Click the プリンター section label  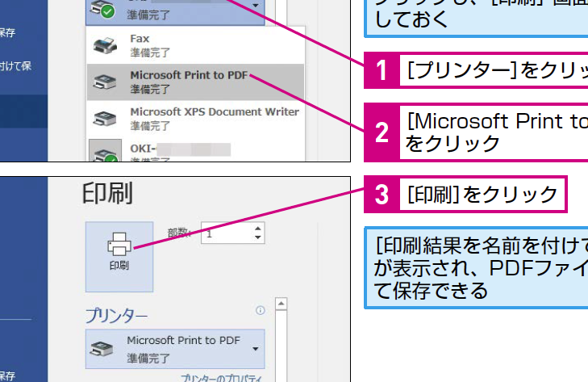click(x=117, y=316)
